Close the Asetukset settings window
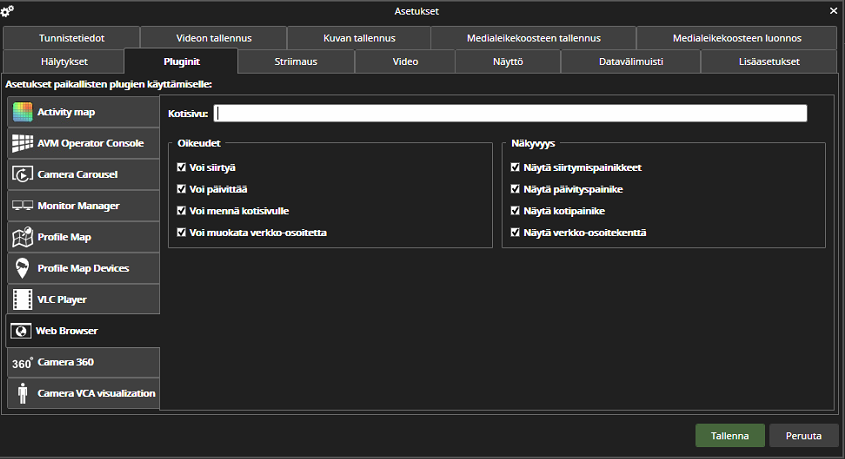The width and height of the screenshot is (845, 459). (x=833, y=11)
